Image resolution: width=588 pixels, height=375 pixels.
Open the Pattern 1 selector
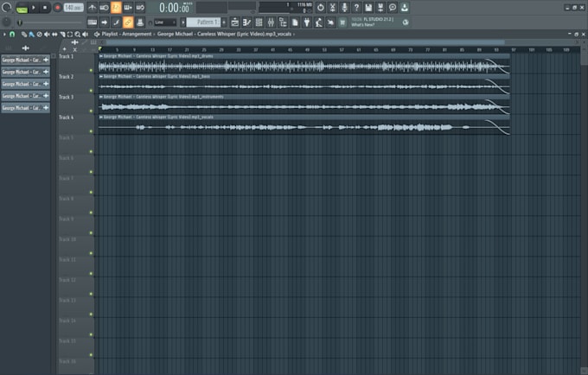pos(203,22)
